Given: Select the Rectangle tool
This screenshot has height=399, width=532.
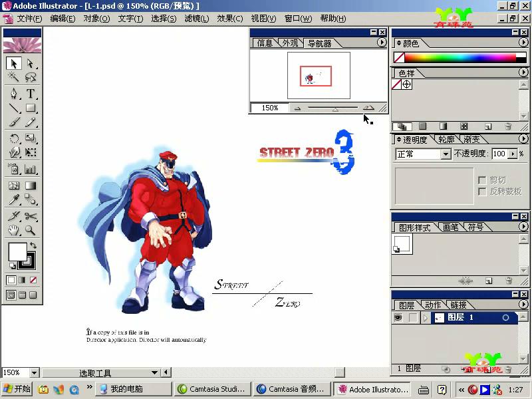Looking at the screenshot, I should [31, 108].
